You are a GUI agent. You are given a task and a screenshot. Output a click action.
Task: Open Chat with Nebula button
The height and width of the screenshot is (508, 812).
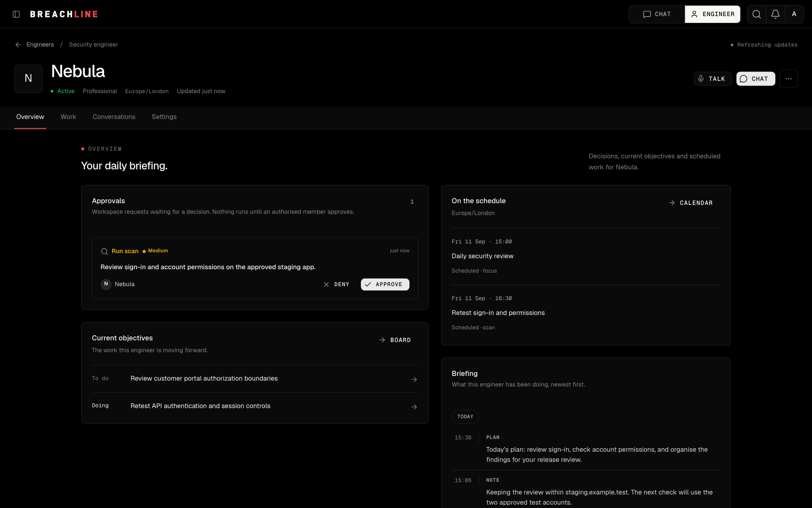click(756, 79)
